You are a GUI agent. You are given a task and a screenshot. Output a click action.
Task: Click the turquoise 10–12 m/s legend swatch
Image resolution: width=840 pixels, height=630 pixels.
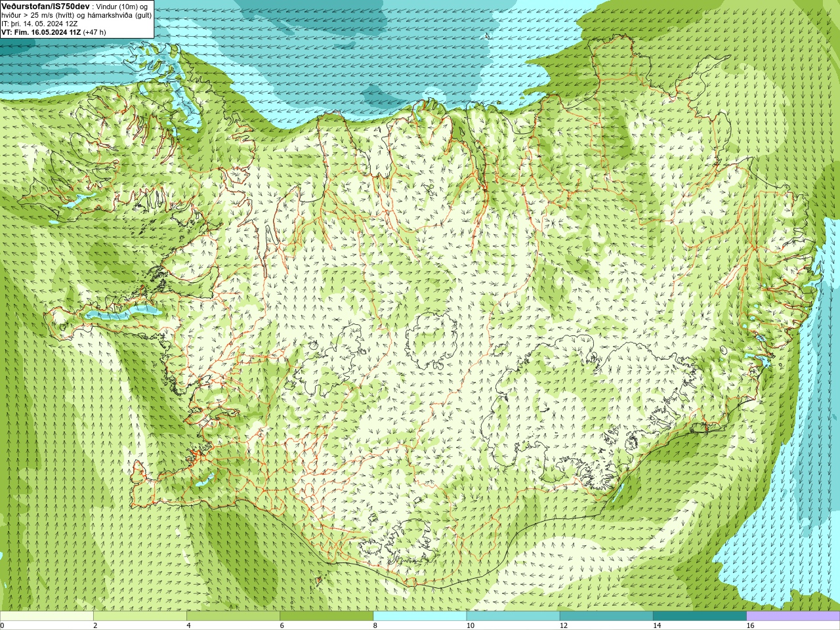513,616
